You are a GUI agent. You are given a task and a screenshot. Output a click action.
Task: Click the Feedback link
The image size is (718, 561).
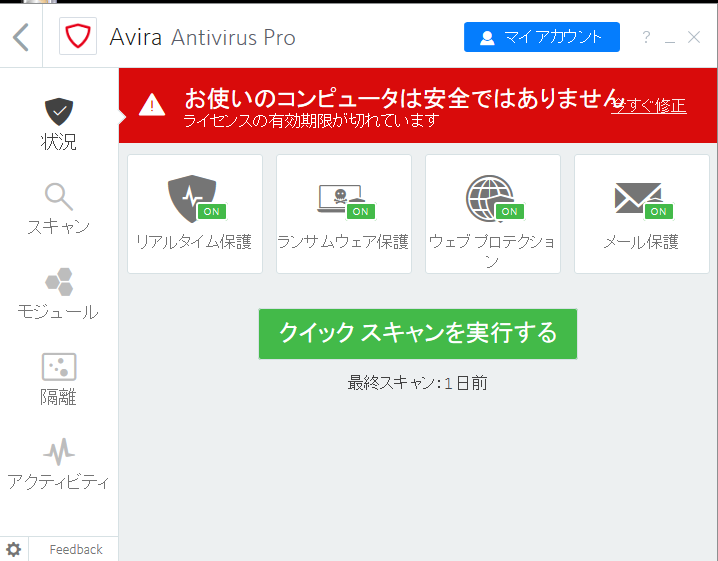coord(76,550)
